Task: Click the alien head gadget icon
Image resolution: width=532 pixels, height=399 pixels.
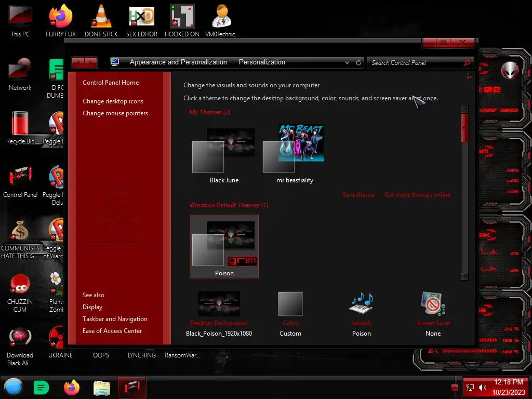Action: click(510, 70)
